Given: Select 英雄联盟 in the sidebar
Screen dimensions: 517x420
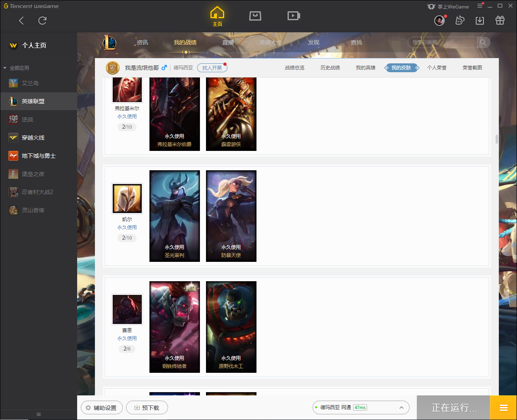Looking at the screenshot, I should [38, 101].
